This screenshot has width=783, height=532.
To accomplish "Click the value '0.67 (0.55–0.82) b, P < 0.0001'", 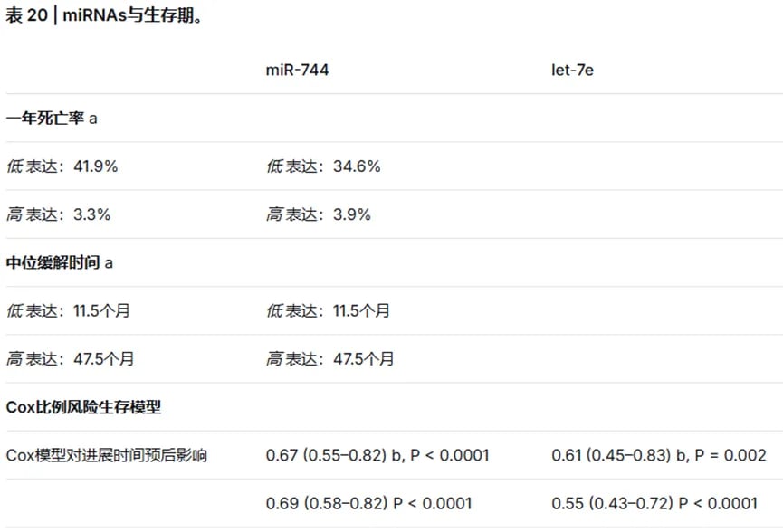I will (377, 455).
